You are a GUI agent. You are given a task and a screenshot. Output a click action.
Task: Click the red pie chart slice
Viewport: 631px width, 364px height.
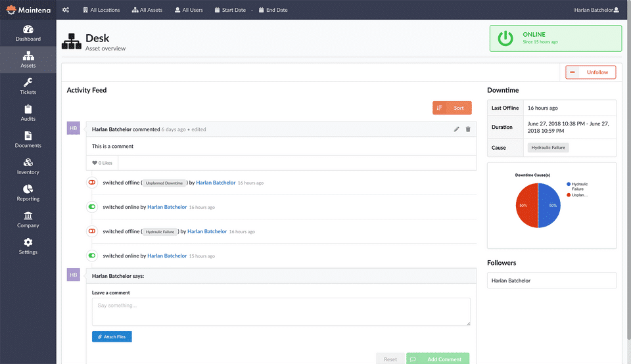click(x=526, y=205)
